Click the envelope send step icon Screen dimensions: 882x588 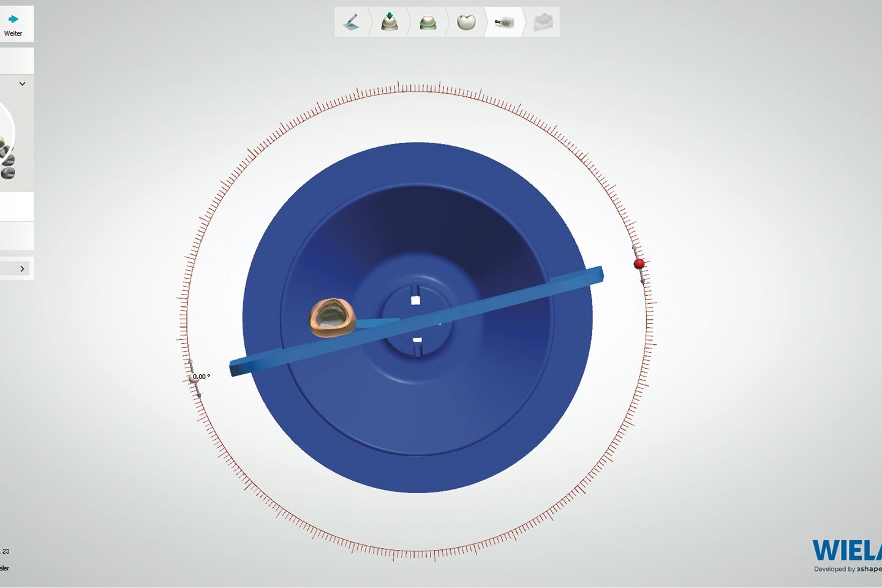(543, 23)
